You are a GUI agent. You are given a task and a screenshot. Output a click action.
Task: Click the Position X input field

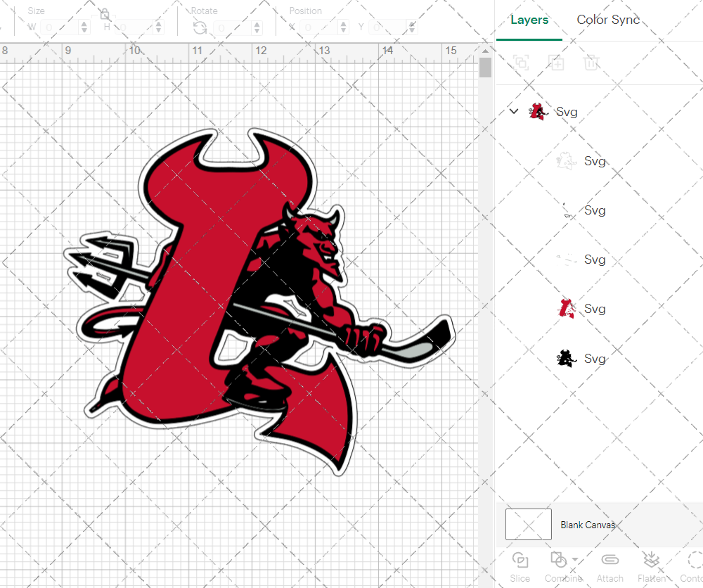tap(319, 27)
